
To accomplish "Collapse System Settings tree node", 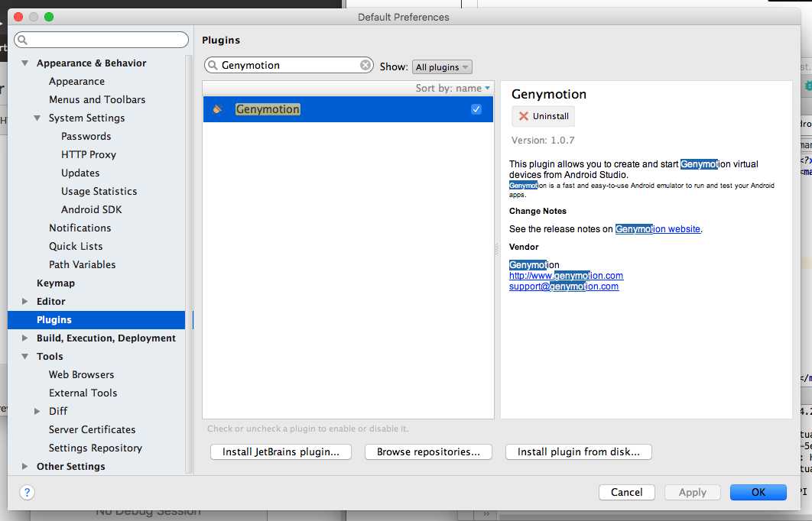I will (x=37, y=118).
